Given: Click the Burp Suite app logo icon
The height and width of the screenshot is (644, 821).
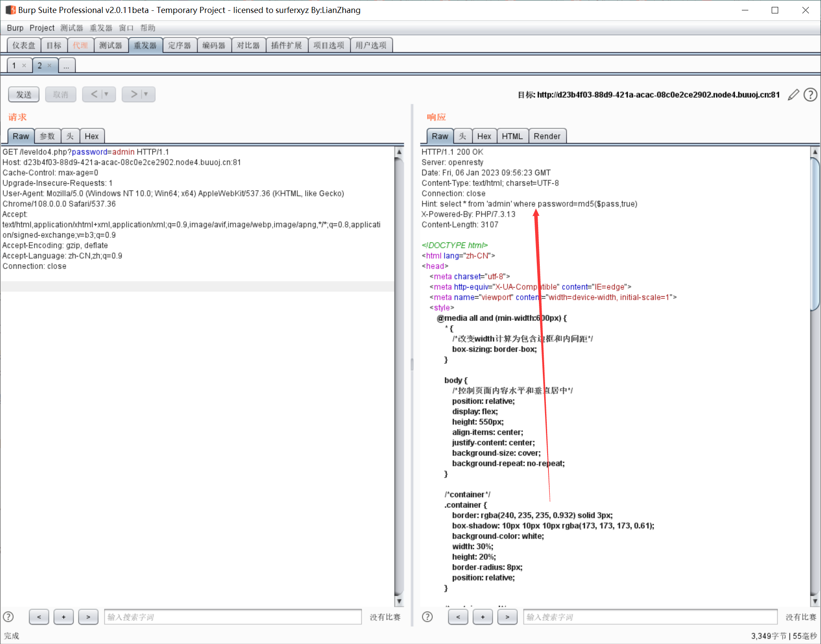Looking at the screenshot, I should [x=10, y=10].
